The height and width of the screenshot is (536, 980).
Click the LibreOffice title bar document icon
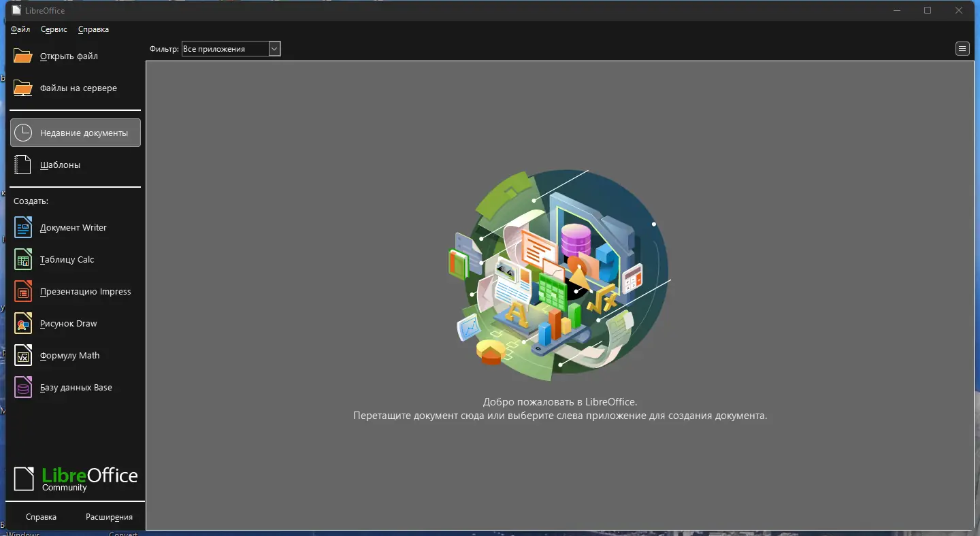[x=16, y=10]
